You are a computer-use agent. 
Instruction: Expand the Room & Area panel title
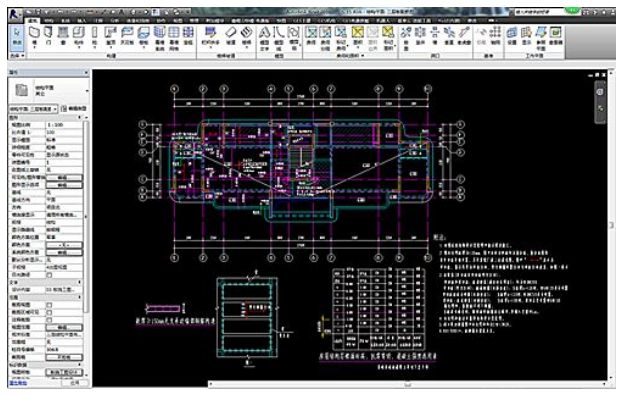pos(350,56)
